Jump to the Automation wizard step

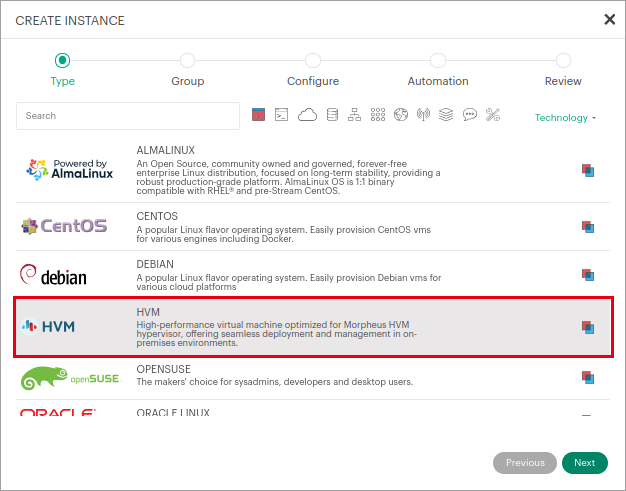[x=438, y=81]
